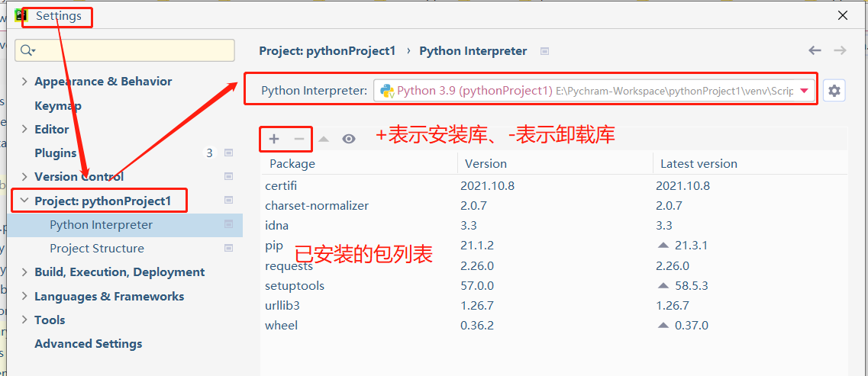Click the plus icon to install package
Image resolution: width=868 pixels, height=376 pixels.
pyautogui.click(x=274, y=139)
